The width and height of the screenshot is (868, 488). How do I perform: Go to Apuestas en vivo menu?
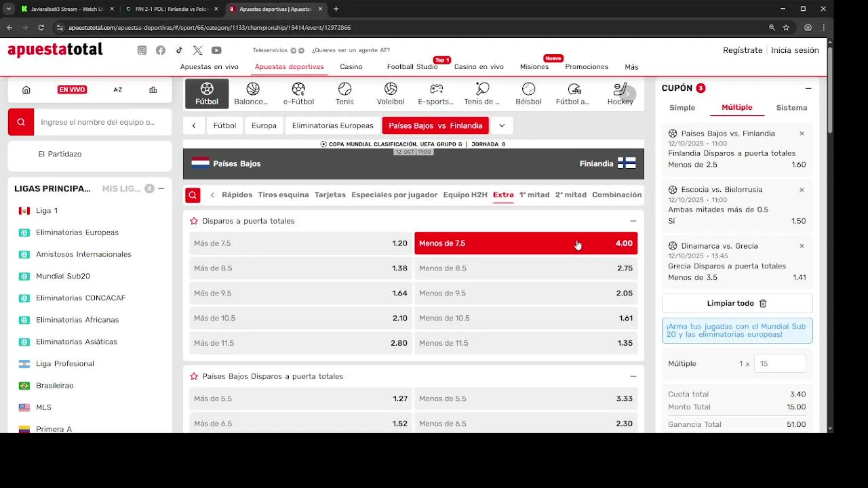coord(209,67)
